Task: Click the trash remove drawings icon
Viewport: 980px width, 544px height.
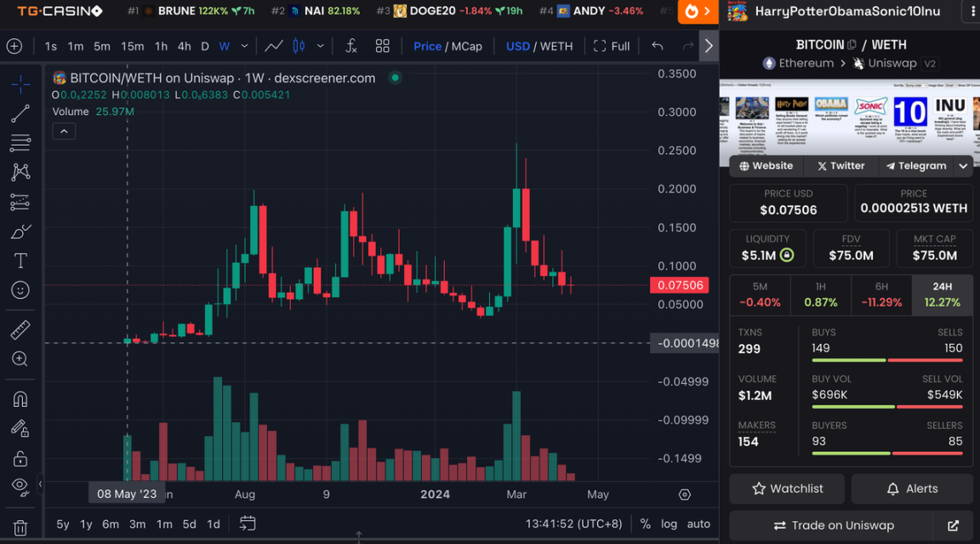Action: 20,528
